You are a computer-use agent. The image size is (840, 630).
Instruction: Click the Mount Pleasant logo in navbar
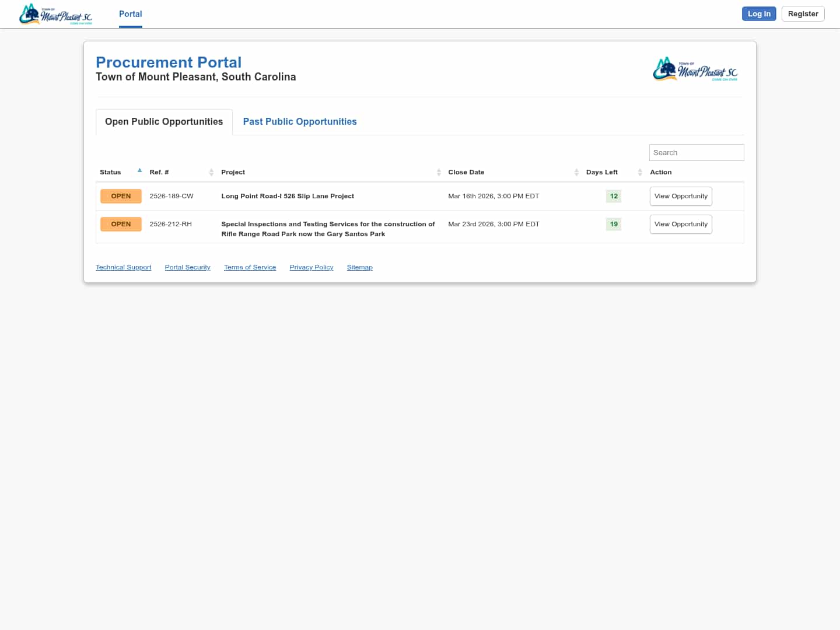click(x=55, y=15)
